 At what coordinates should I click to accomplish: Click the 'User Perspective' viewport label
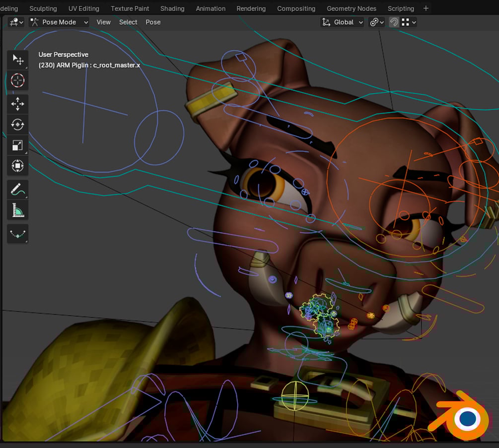(x=64, y=55)
